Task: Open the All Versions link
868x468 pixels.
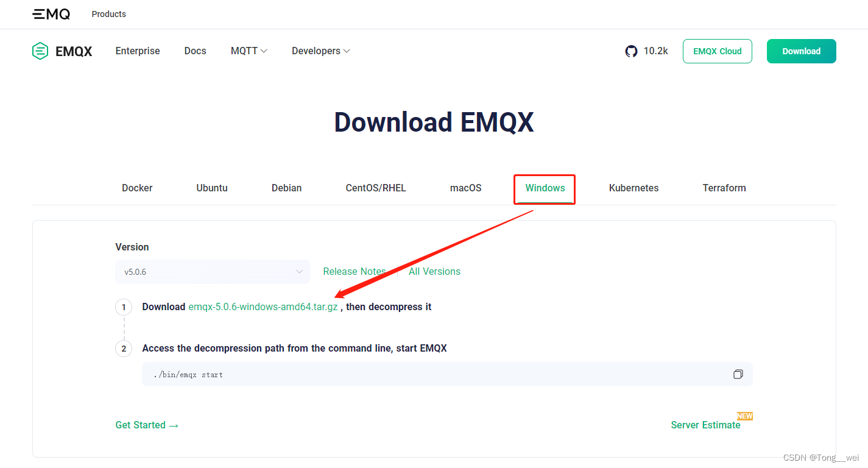Action: [x=435, y=272]
